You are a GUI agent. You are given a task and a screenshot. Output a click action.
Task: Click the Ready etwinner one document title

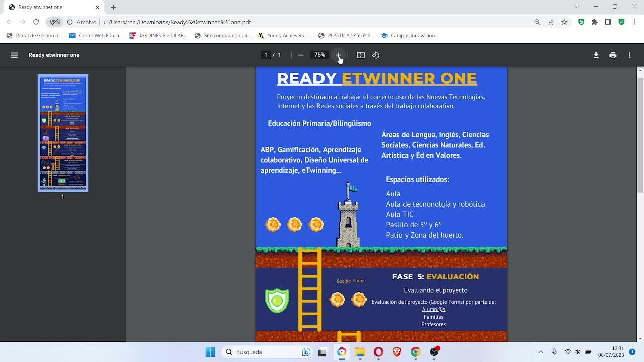pos(54,55)
